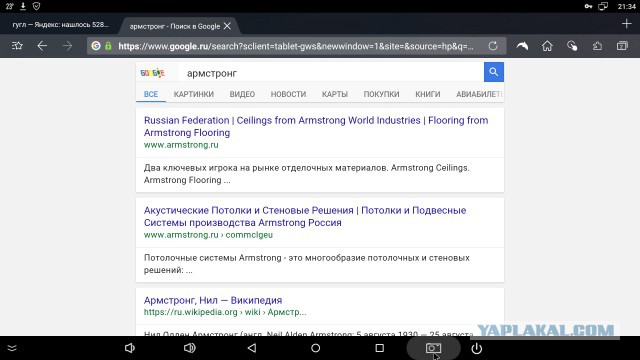This screenshot has width=640, height=360.
Task: Switch to the ВИДЕО tab
Action: [242, 94]
